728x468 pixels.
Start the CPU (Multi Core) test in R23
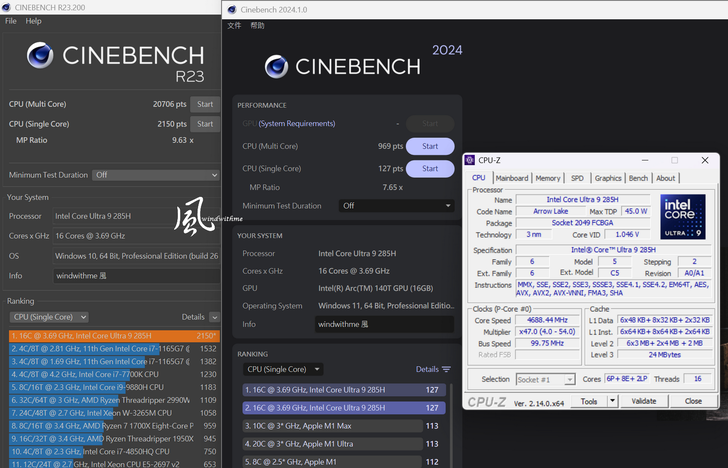tap(205, 104)
